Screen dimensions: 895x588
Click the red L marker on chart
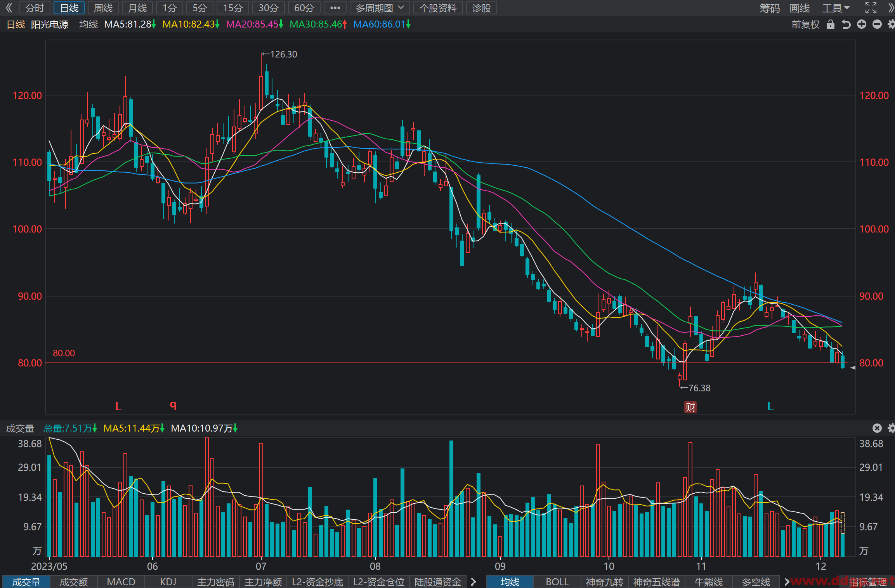point(118,406)
